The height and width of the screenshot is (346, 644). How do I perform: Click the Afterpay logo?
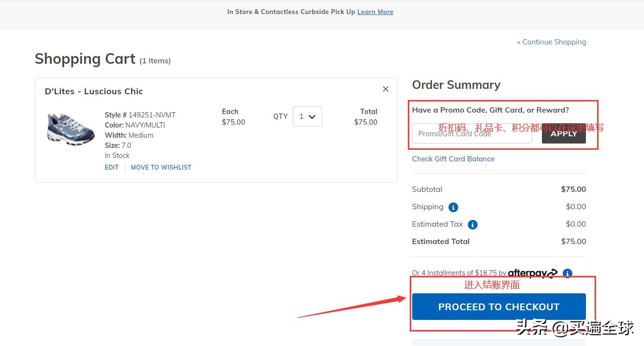tap(532, 274)
